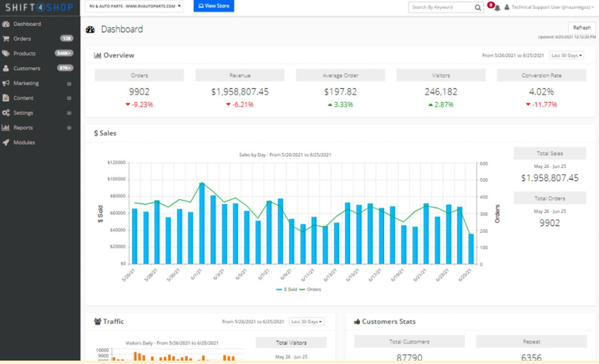Click the red notification count badge

[x=491, y=5]
